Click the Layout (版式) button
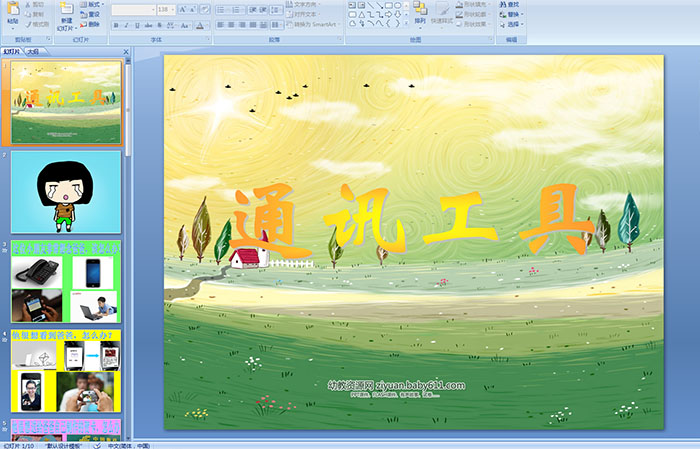The image size is (700, 449). [x=91, y=4]
